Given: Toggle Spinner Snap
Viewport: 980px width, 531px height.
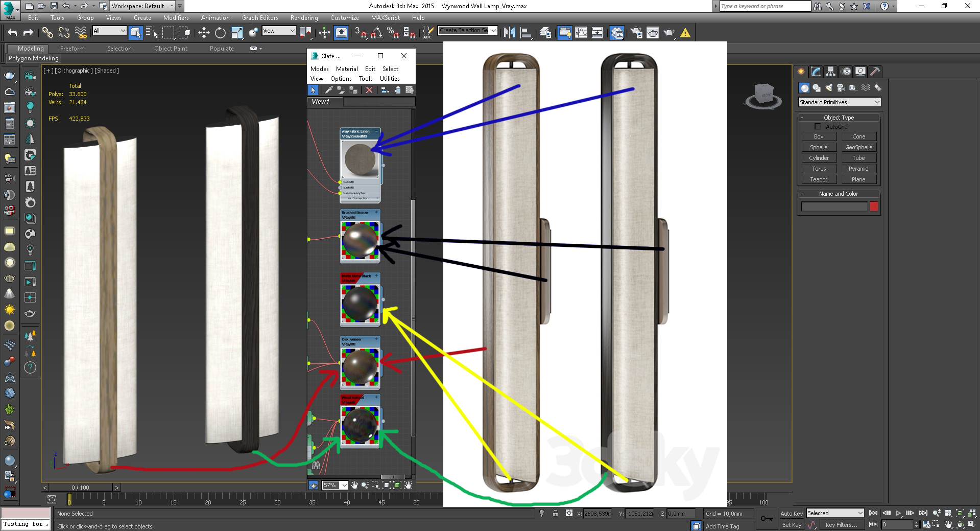Looking at the screenshot, I should click(x=409, y=33).
